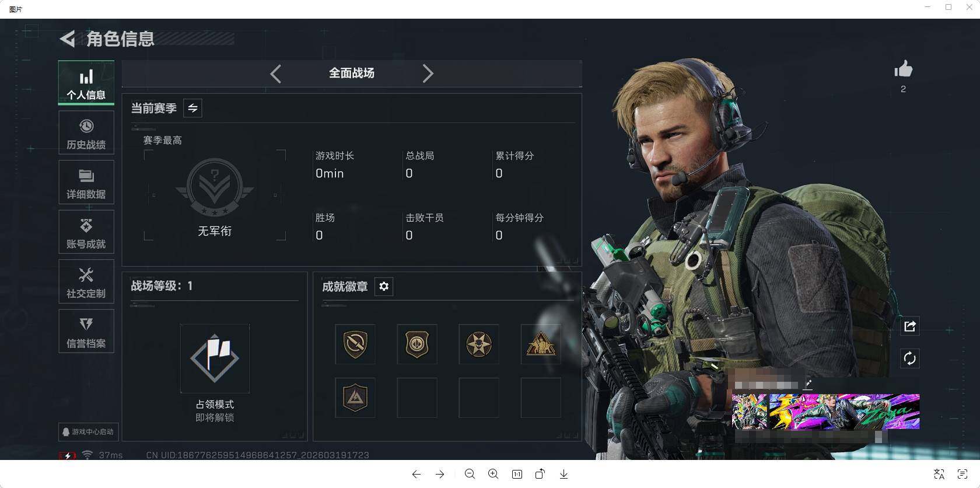
Task: Go to next image arrow
Action: pos(440,474)
